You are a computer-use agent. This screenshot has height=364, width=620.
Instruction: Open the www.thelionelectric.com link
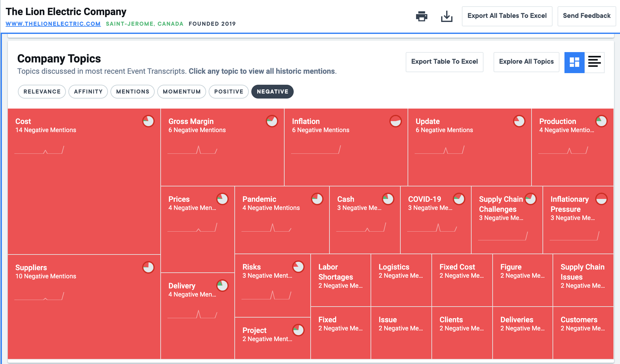[x=53, y=24]
